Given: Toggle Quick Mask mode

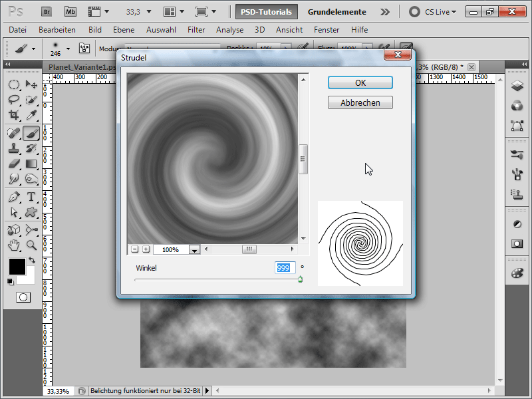Looking at the screenshot, I should 23,297.
